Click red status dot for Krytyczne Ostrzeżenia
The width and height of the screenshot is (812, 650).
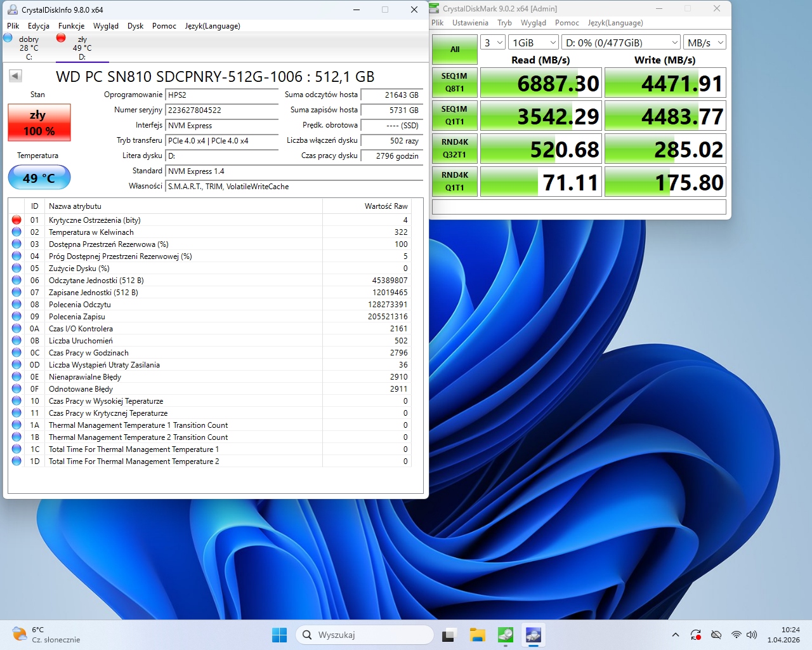16,220
